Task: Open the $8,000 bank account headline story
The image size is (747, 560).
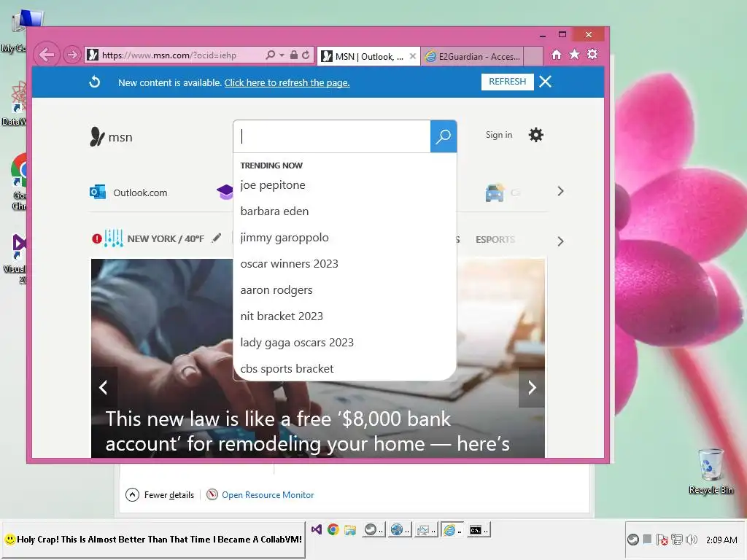Action: point(307,432)
